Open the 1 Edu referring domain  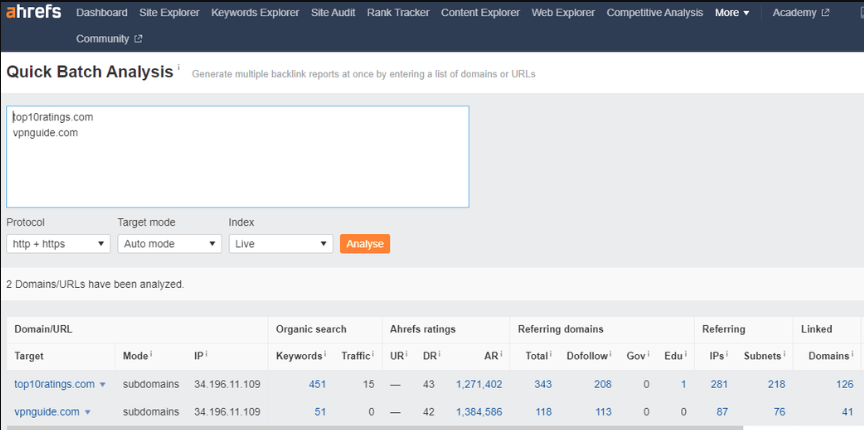click(684, 384)
